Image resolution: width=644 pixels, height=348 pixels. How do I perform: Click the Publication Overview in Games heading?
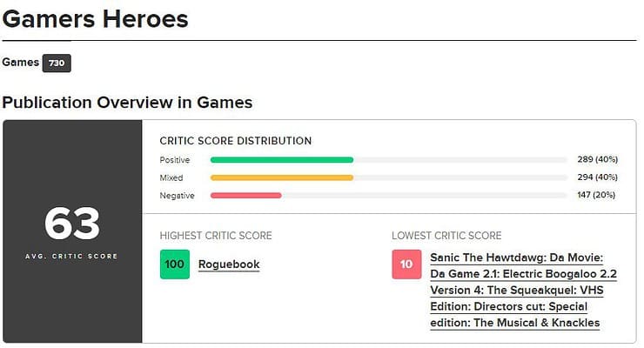point(127,103)
